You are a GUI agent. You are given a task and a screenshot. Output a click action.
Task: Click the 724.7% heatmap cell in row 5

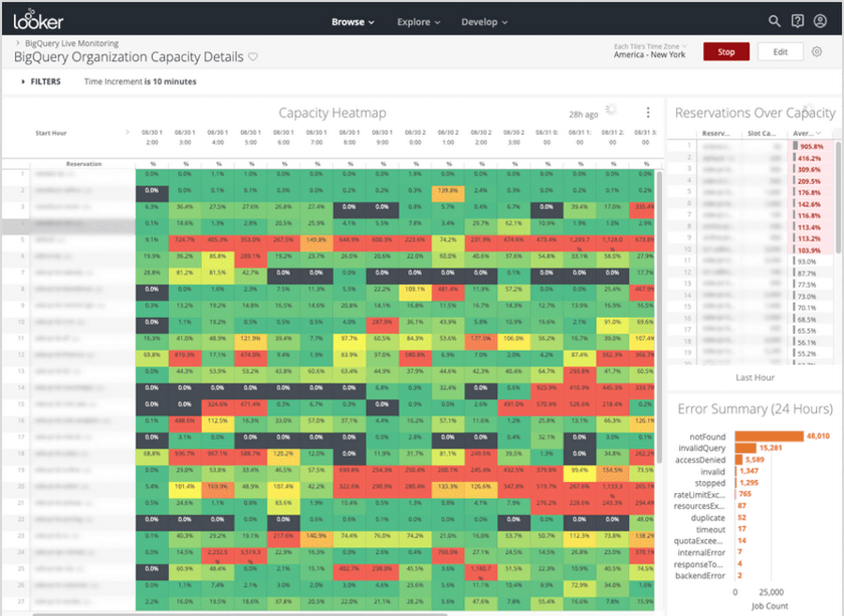pyautogui.click(x=185, y=243)
